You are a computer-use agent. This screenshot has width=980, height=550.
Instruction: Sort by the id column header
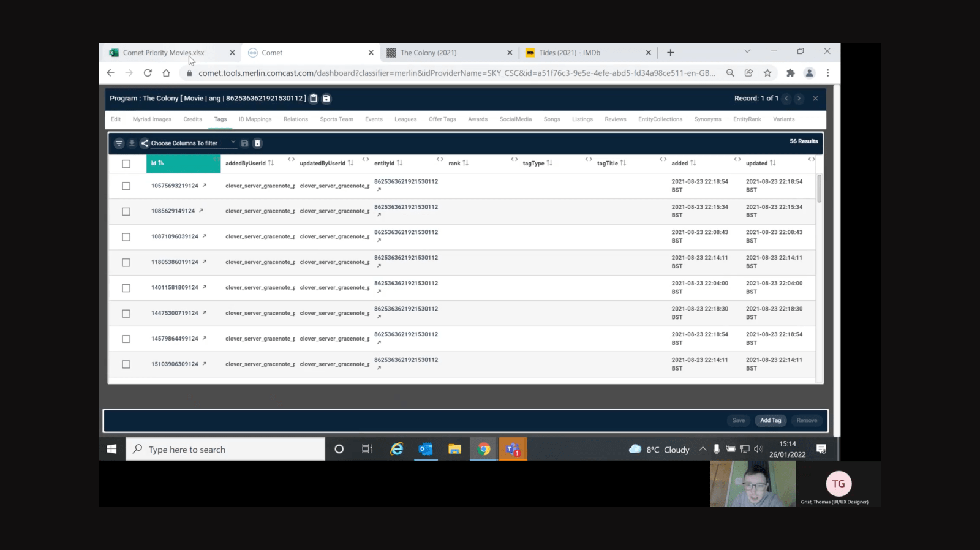(x=183, y=164)
